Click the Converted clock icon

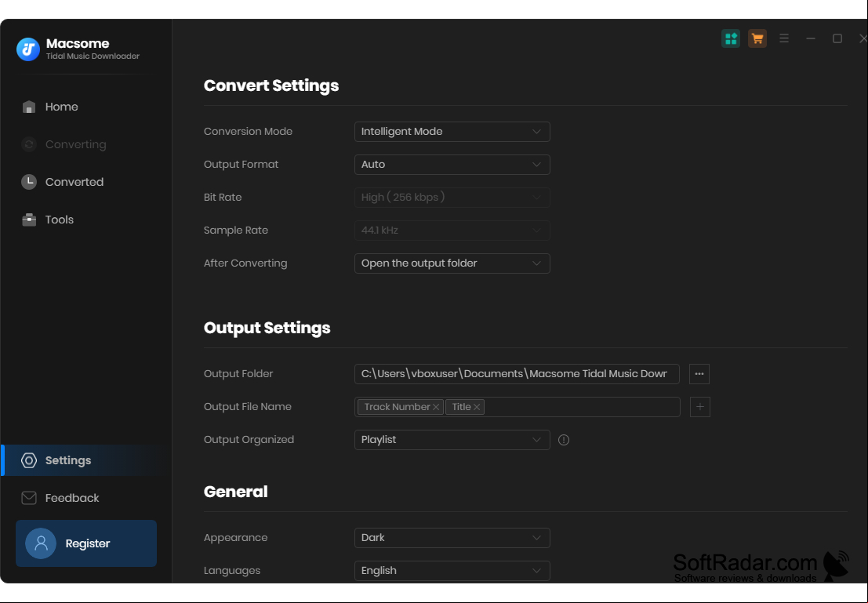point(29,182)
